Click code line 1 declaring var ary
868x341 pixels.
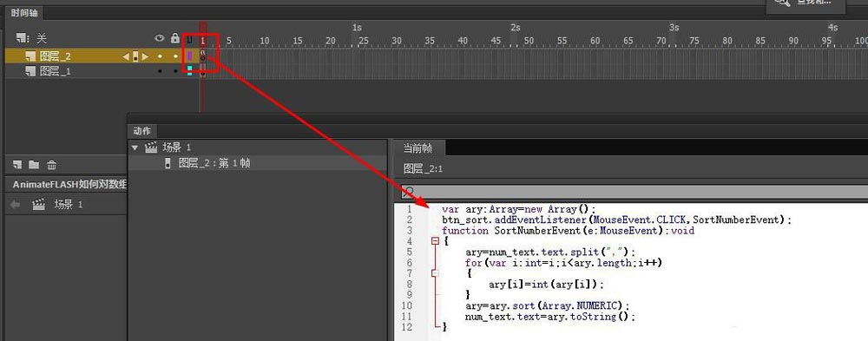point(519,209)
